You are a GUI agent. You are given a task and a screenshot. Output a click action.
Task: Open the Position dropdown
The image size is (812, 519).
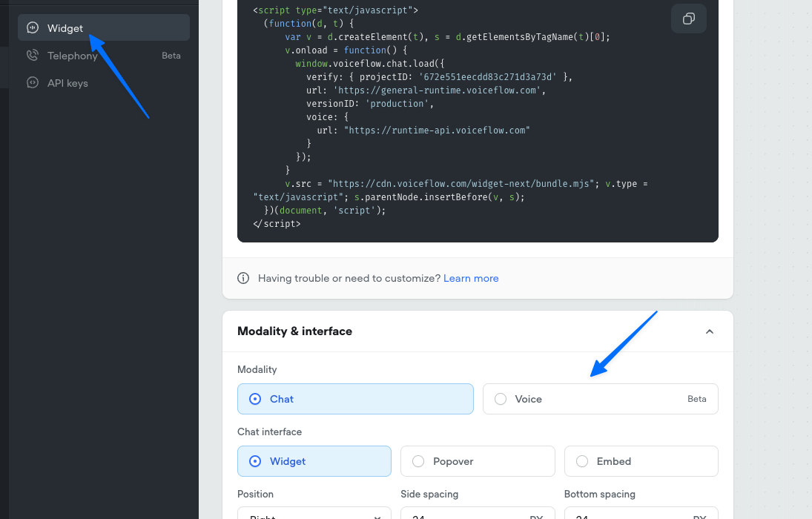314,514
